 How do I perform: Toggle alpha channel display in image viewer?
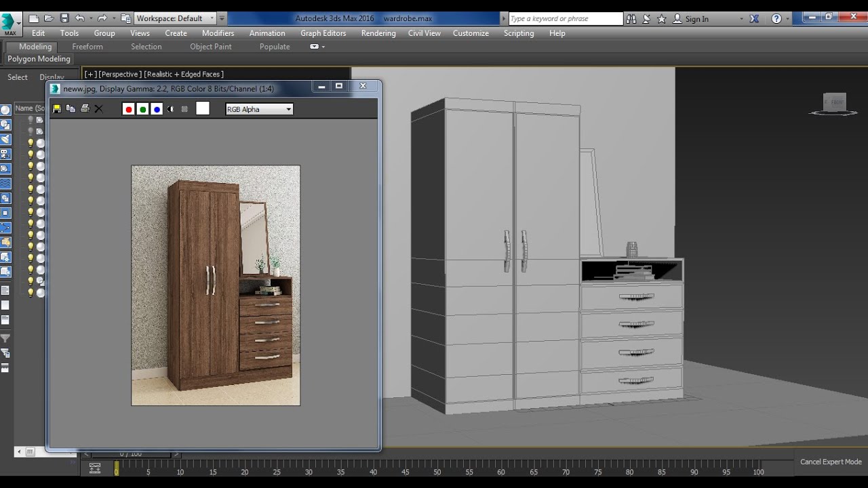tap(170, 109)
